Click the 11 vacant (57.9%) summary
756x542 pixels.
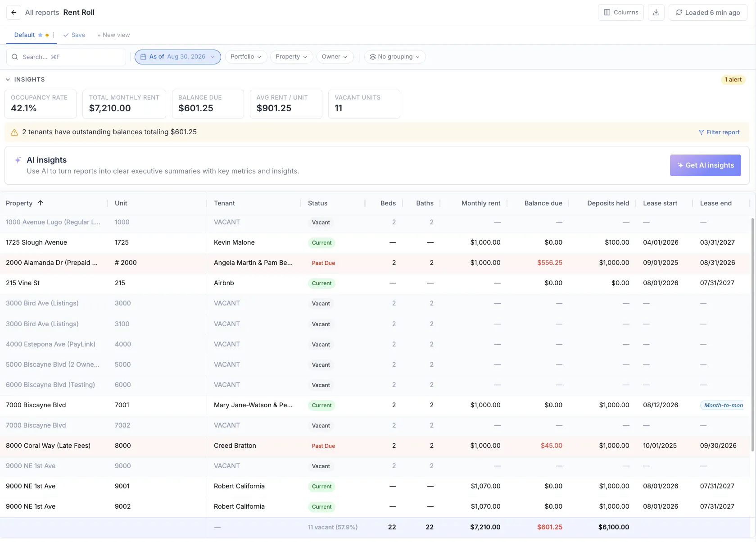tap(333, 527)
